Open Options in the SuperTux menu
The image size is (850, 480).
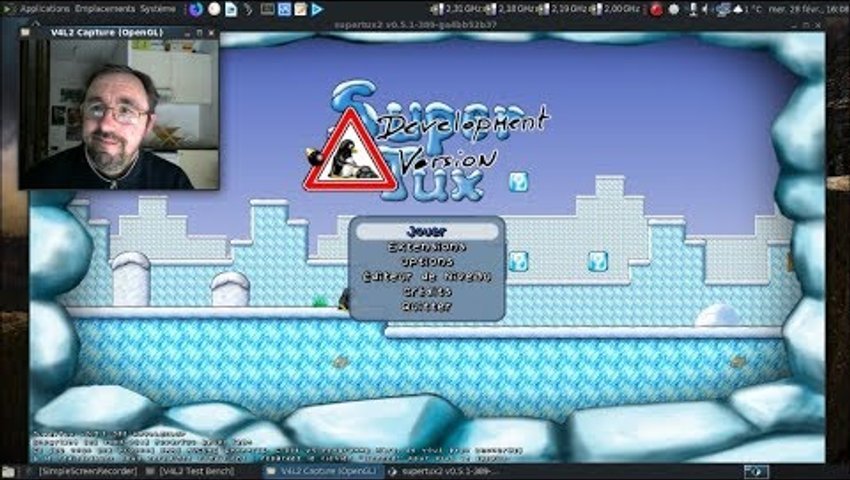point(427,261)
